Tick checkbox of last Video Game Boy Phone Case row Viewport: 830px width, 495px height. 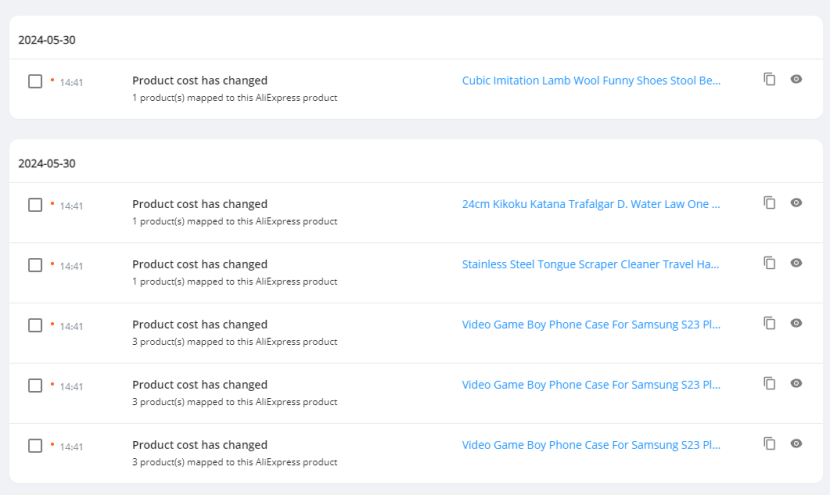point(35,445)
